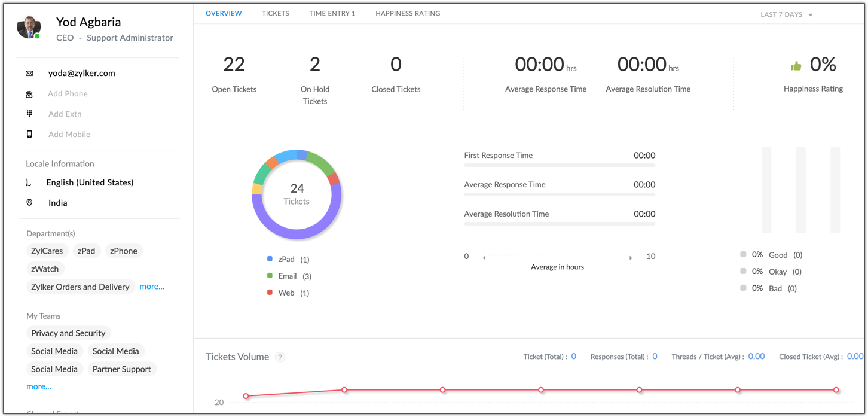The height and width of the screenshot is (417, 868).
Task: Click the right arrow of hours scale
Action: (630, 258)
